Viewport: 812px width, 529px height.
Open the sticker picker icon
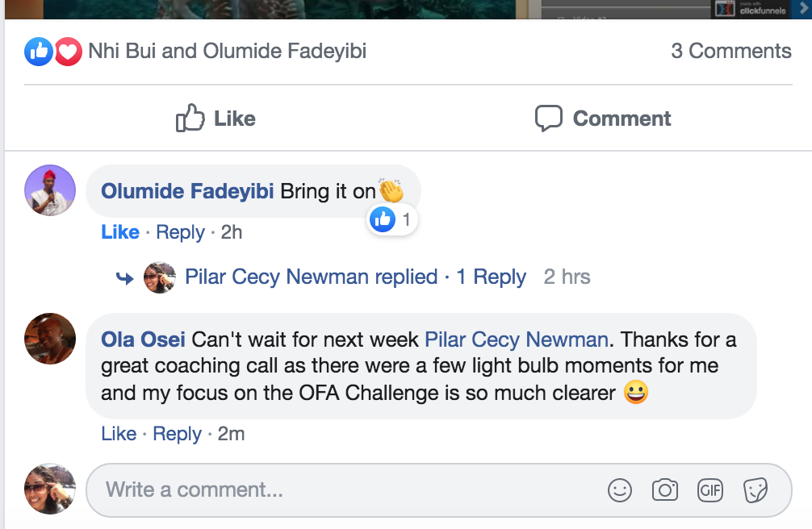(755, 489)
